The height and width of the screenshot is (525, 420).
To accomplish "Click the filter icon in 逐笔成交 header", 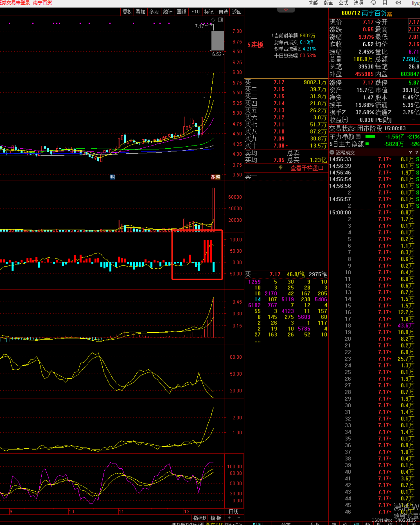I will 411,152.
